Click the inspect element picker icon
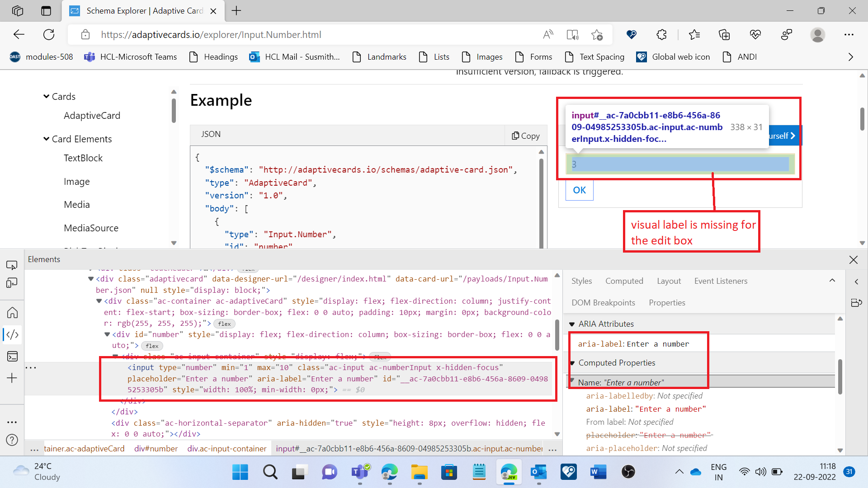This screenshot has height=488, width=868. pyautogui.click(x=12, y=265)
